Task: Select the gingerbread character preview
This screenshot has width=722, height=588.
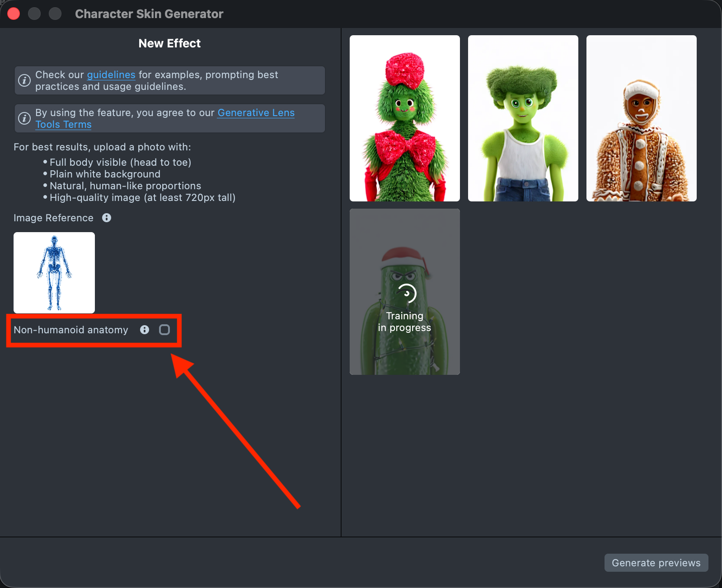Action: point(642,118)
